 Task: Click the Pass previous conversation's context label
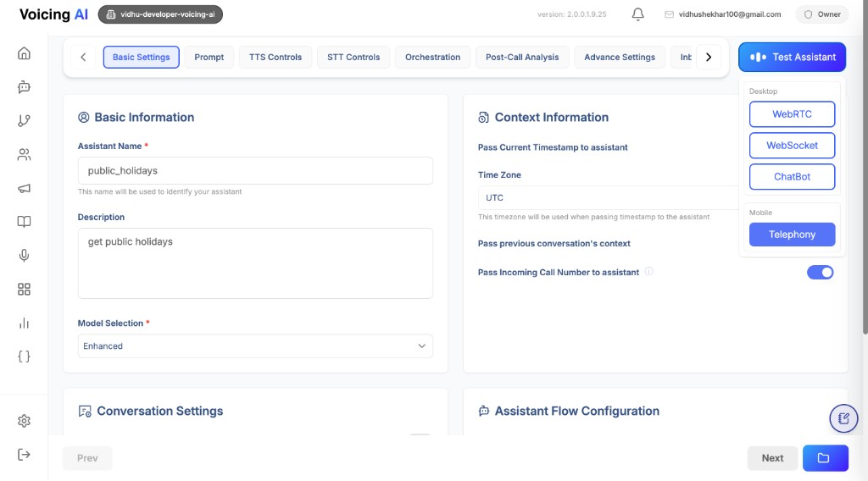(x=554, y=243)
